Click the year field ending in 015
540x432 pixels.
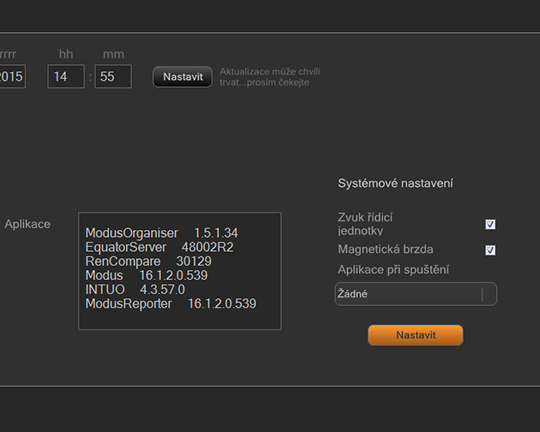tap(12, 76)
